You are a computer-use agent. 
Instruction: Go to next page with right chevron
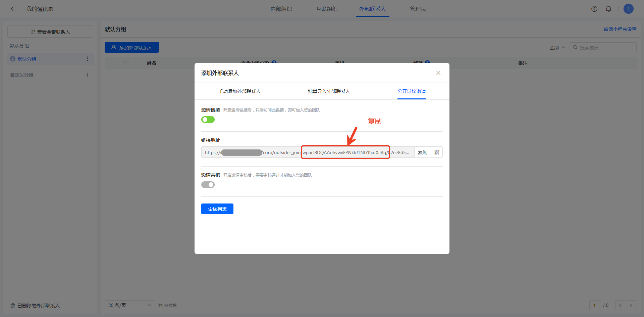631,305
